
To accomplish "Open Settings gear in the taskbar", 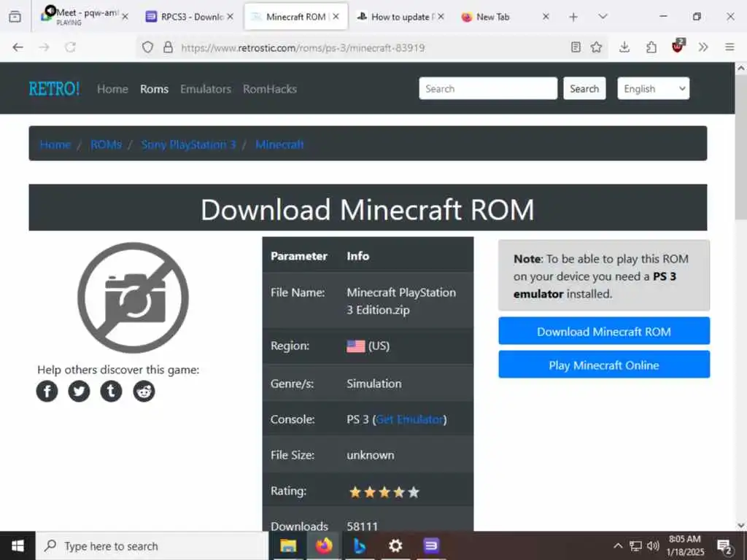I will pyautogui.click(x=395, y=545).
